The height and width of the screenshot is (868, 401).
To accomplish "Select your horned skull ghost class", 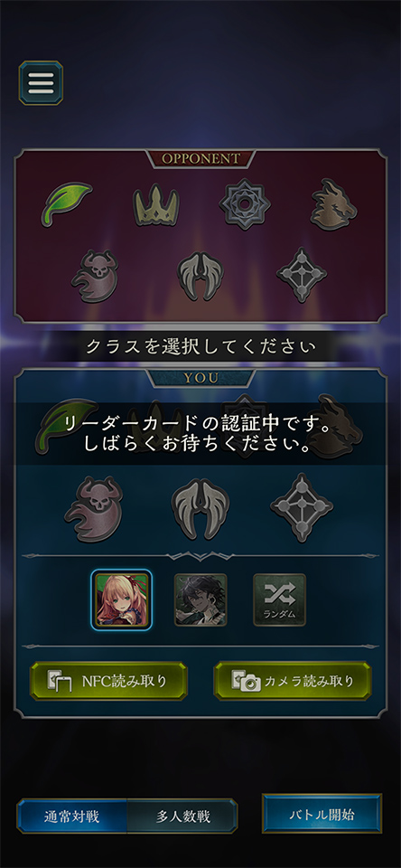I will [94, 508].
